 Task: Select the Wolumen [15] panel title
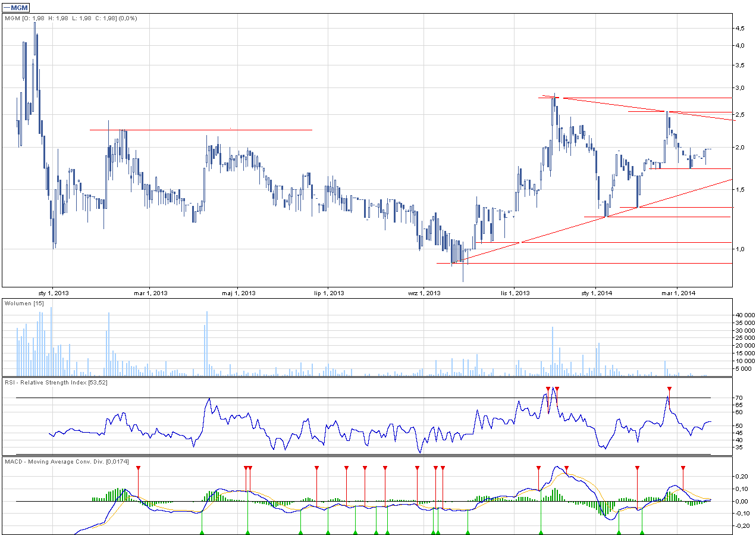click(x=24, y=304)
